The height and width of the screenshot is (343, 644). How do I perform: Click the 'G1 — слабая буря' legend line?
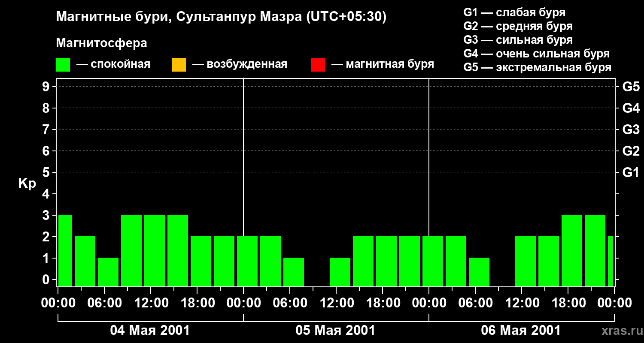pyautogui.click(x=514, y=12)
